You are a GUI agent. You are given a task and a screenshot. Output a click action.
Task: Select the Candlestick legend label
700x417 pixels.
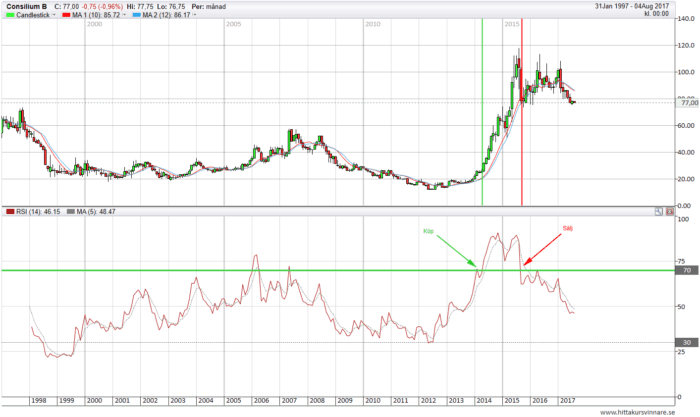tap(33, 15)
